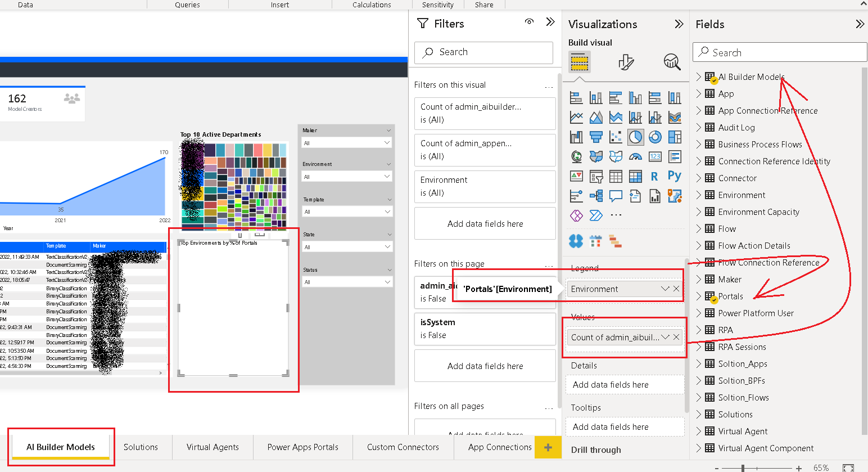Select the matrix visual icon
The image size is (868, 472).
(635, 176)
